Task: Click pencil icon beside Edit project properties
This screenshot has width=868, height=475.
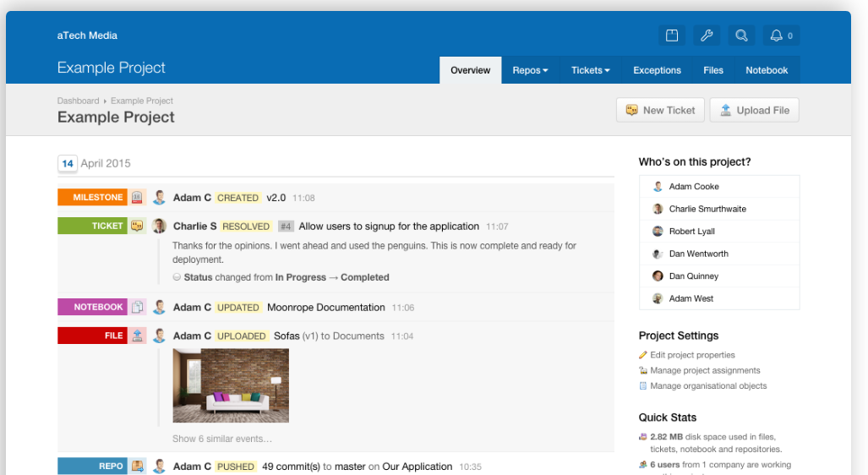Action: (x=642, y=355)
